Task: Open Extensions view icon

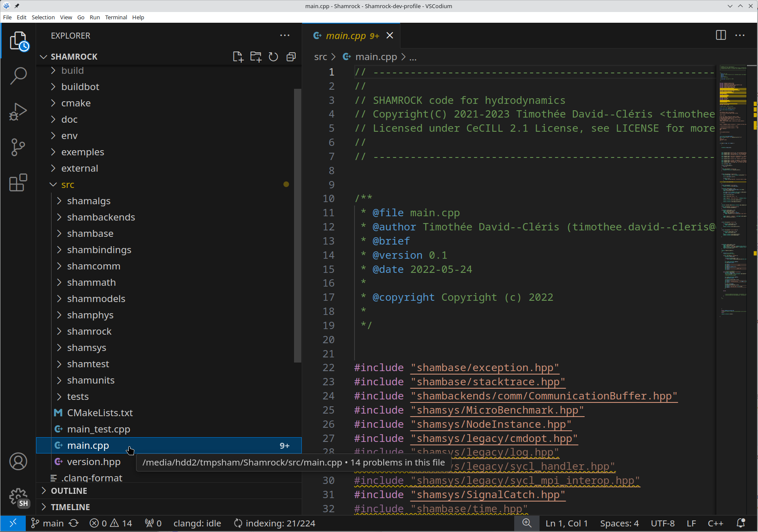Action: 18,183
